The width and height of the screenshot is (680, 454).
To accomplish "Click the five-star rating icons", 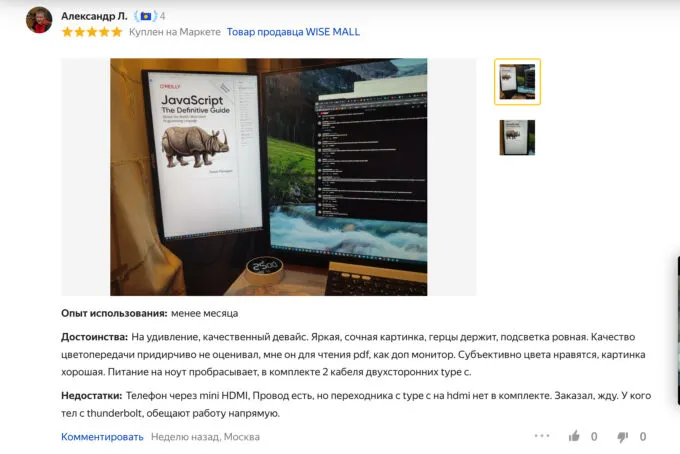I will (91, 32).
